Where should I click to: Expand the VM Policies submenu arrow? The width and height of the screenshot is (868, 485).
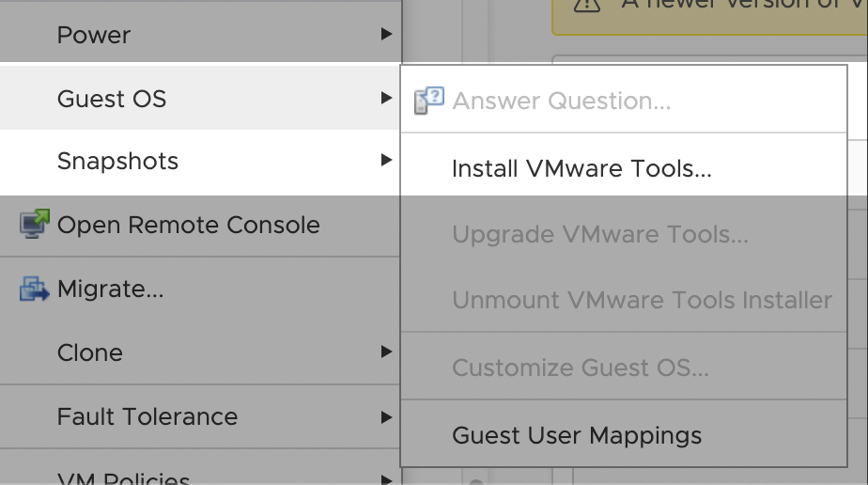[386, 479]
